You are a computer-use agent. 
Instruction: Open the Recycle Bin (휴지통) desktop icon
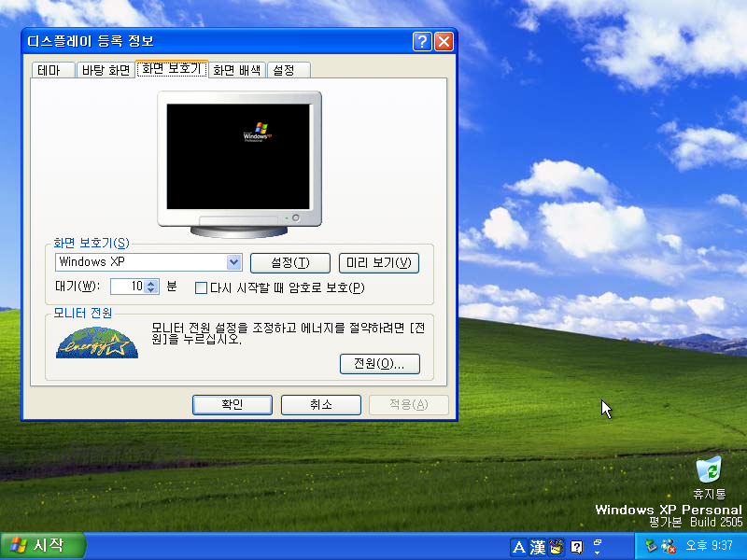tap(709, 478)
